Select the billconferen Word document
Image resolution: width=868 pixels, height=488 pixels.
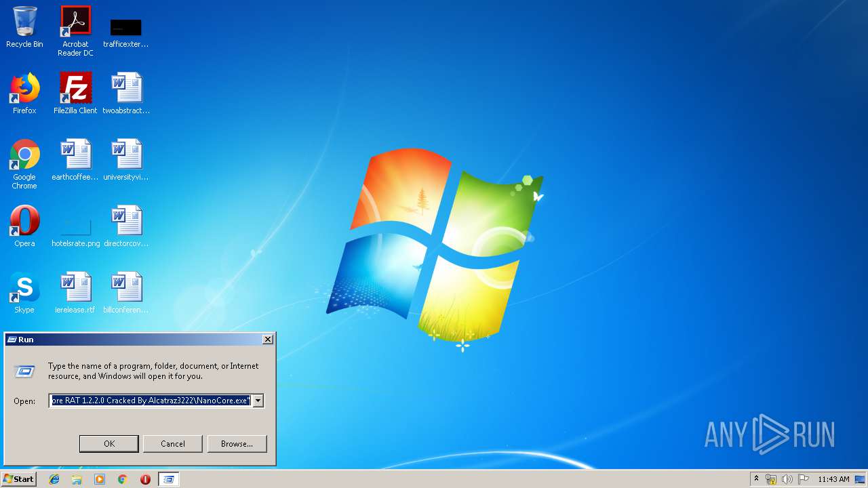pos(126,293)
